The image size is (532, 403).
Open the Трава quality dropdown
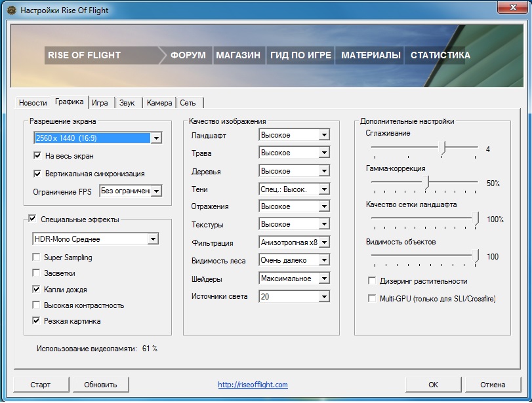324,153
